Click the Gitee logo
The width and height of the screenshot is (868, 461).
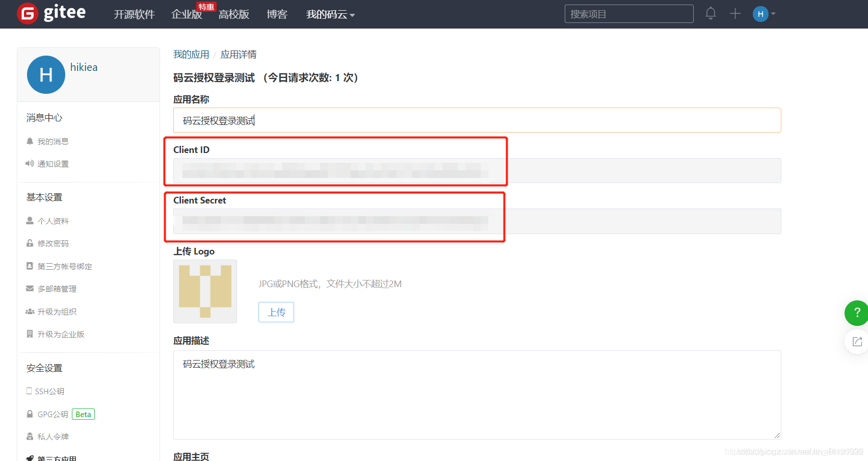pyautogui.click(x=51, y=13)
